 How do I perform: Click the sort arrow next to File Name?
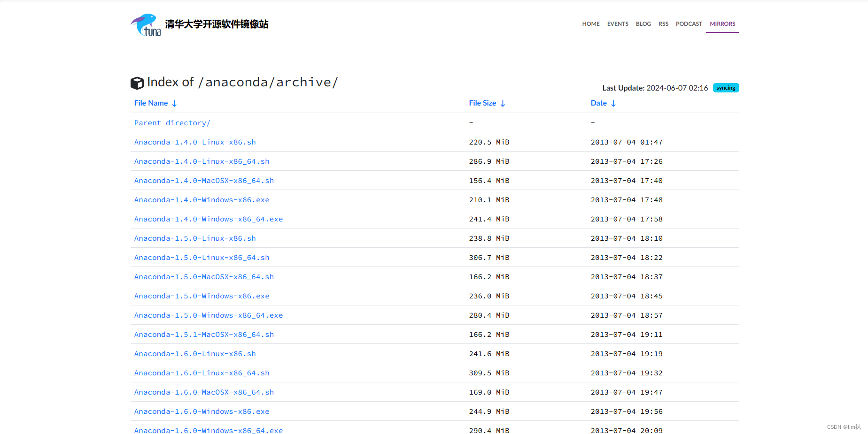(174, 103)
